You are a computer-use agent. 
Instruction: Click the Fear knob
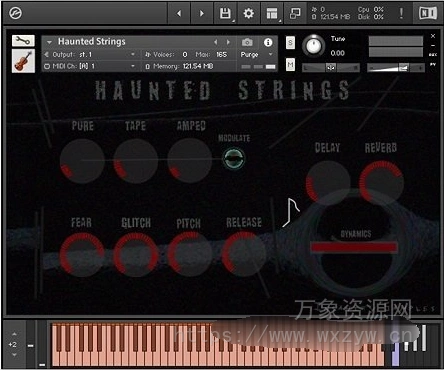coord(82,255)
